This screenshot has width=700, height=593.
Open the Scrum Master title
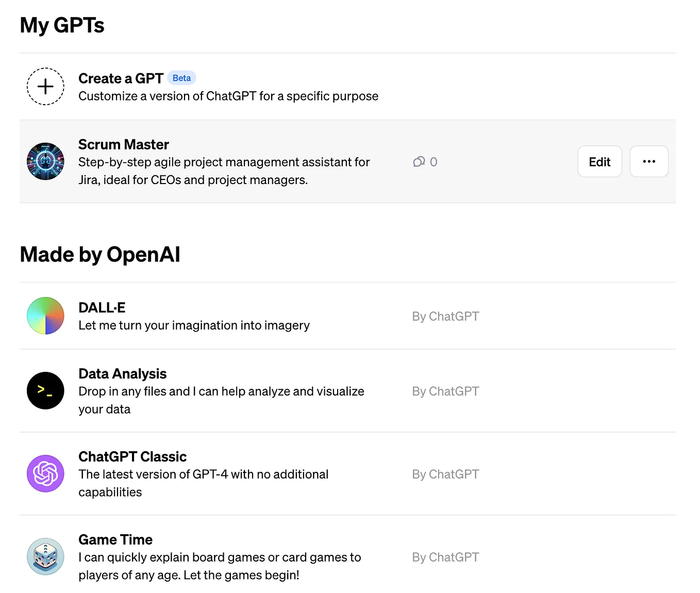click(x=124, y=144)
